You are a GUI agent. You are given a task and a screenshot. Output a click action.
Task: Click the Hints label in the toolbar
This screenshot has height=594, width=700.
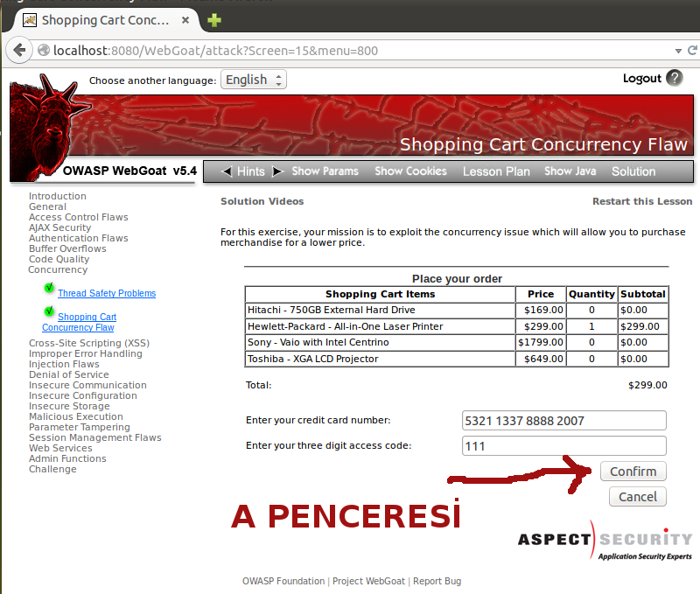click(251, 171)
